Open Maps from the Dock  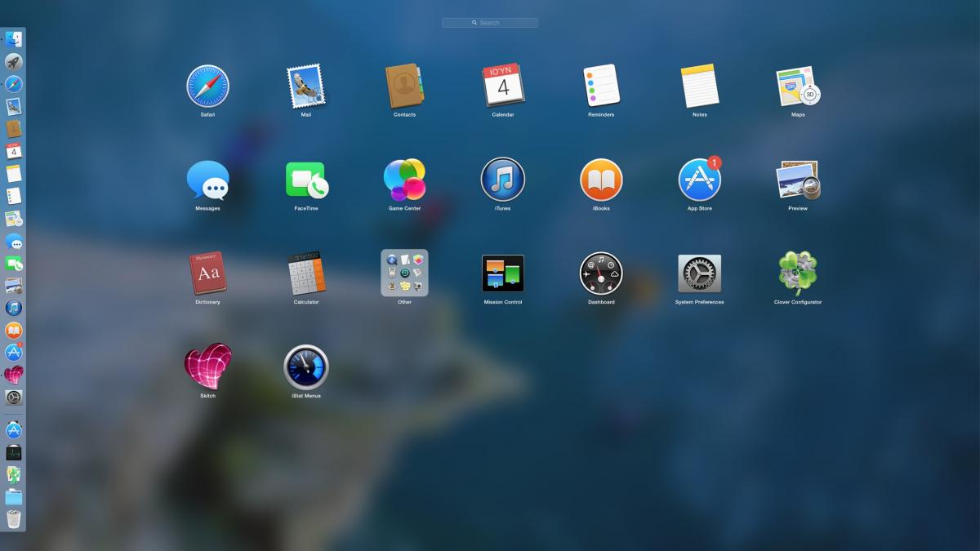(x=14, y=219)
